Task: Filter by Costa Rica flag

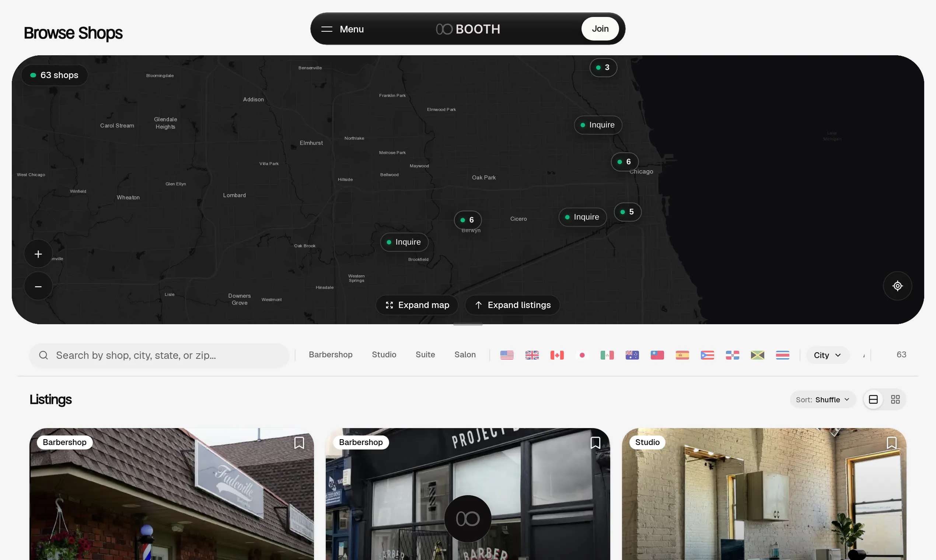Action: [x=783, y=355]
